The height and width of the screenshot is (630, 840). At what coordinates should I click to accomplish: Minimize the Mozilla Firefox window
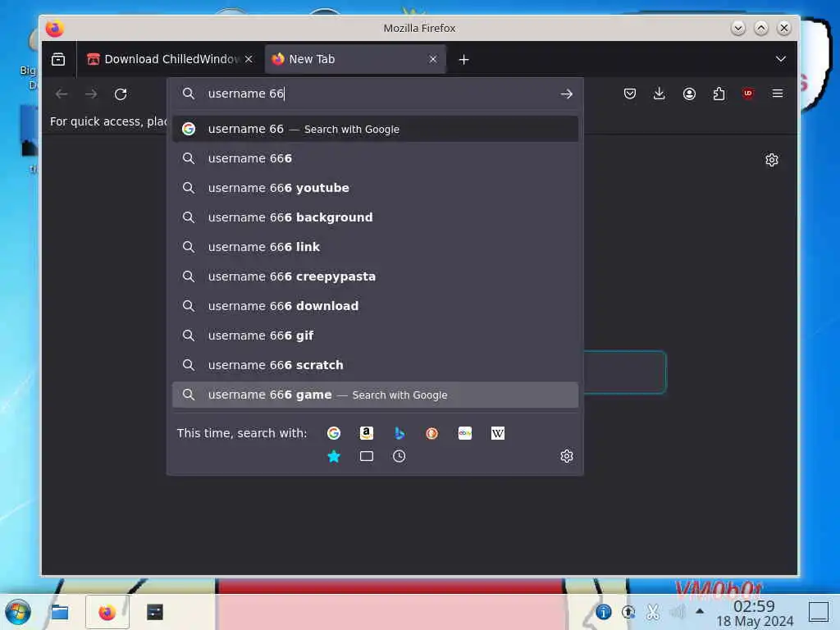click(x=737, y=28)
